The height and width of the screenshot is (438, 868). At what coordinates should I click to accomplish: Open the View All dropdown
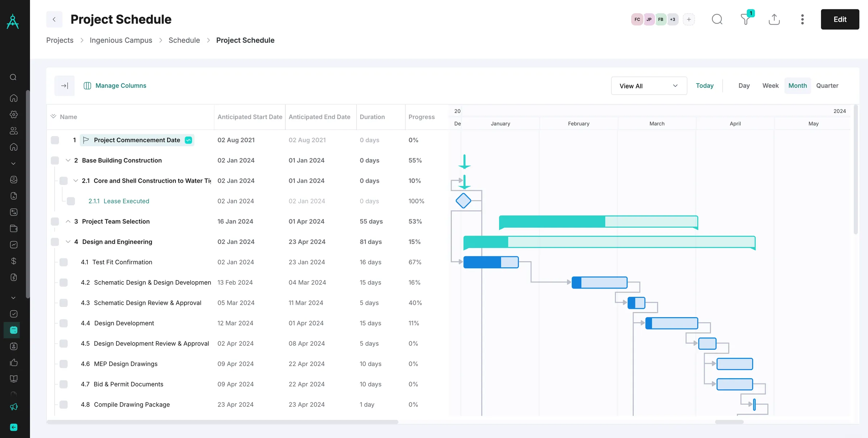pyautogui.click(x=649, y=86)
